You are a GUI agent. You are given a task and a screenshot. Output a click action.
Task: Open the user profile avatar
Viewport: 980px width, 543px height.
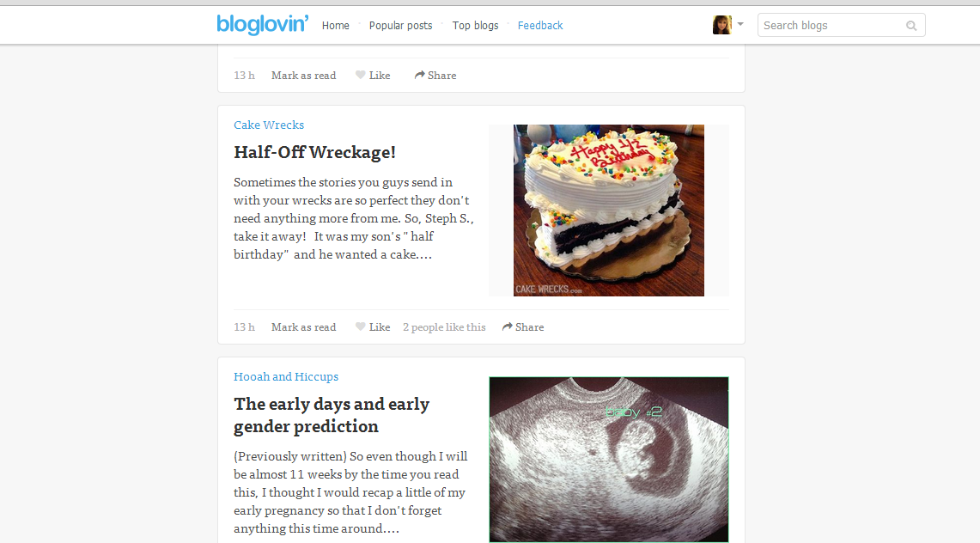pyautogui.click(x=721, y=25)
